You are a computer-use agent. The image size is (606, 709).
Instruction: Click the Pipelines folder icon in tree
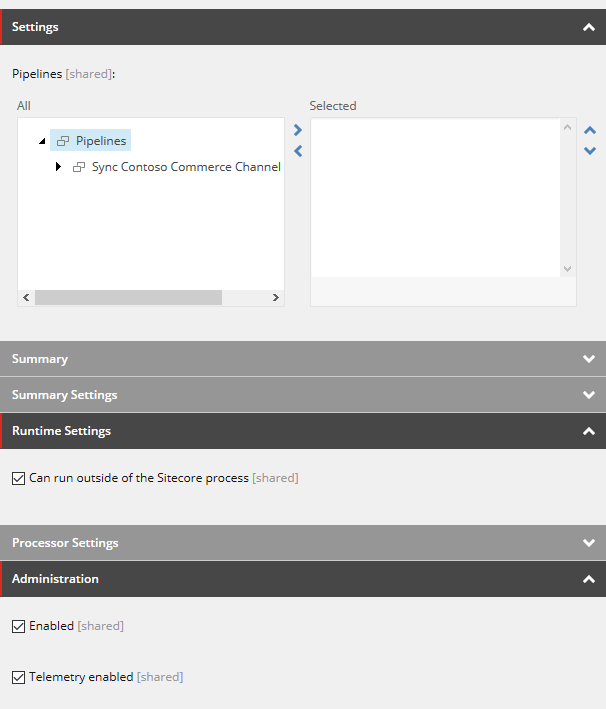(x=63, y=141)
